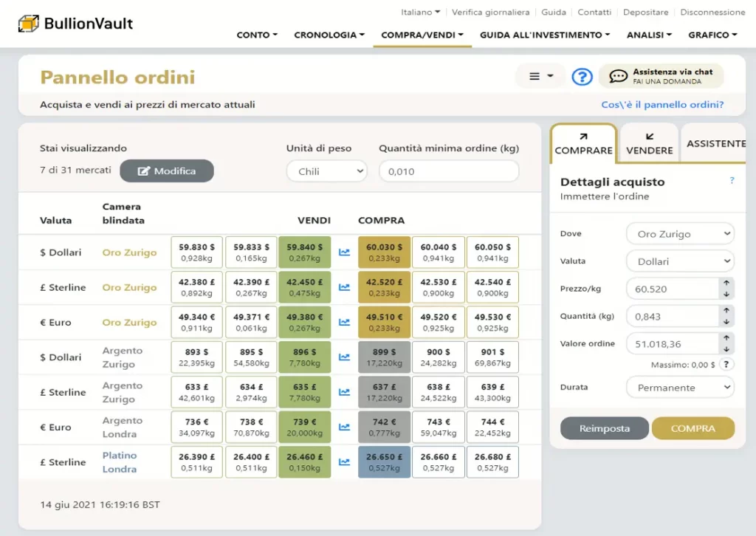The image size is (756, 536).
Task: Click small question mark beside Dettagli acquisto
Action: 732,181
